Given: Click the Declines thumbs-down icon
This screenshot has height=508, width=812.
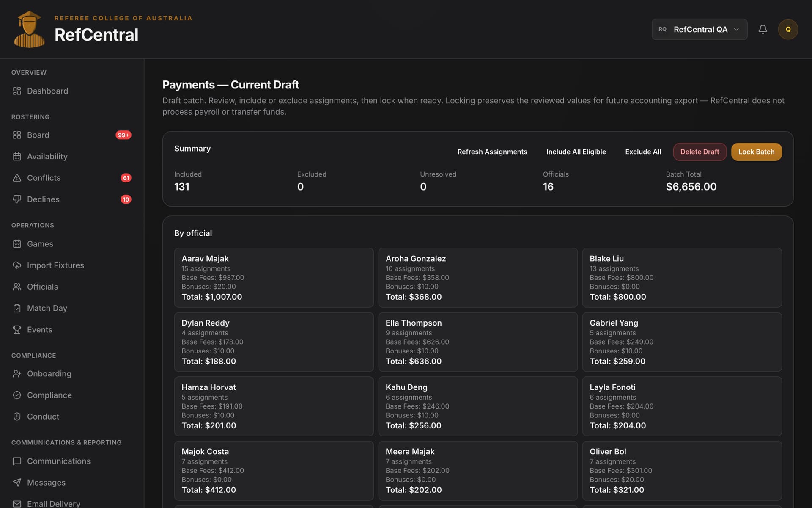Looking at the screenshot, I should 17,199.
